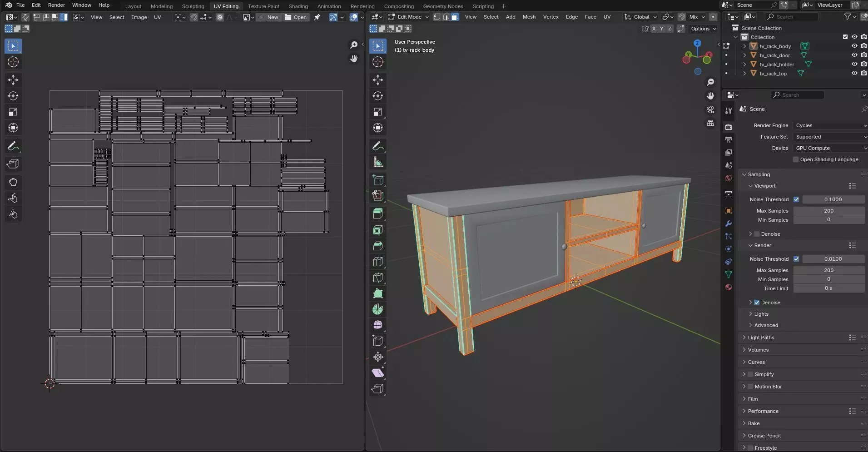Select the Knife tool
Image resolution: width=868 pixels, height=452 pixels.
coord(378,278)
